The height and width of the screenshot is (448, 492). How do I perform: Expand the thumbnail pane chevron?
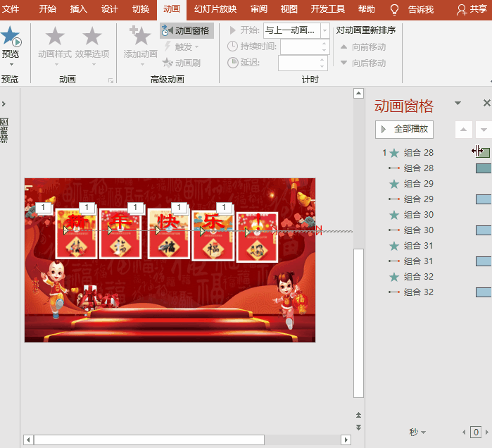tap(4, 104)
